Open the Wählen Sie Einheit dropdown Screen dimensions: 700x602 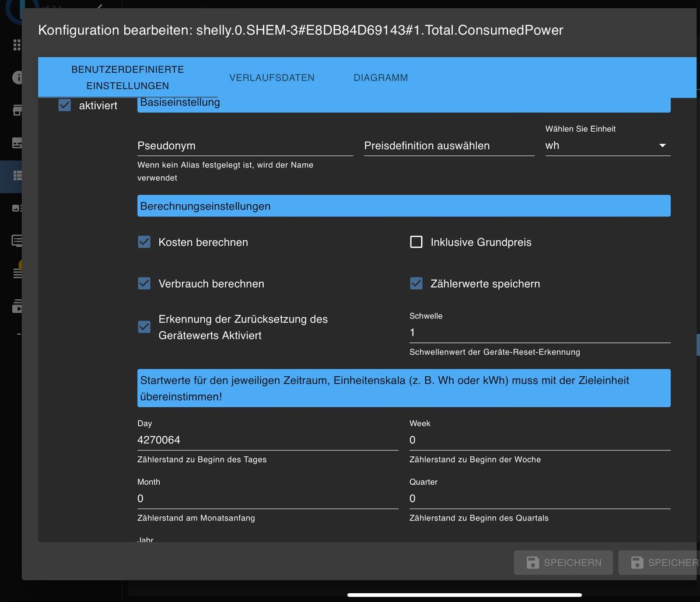click(608, 146)
